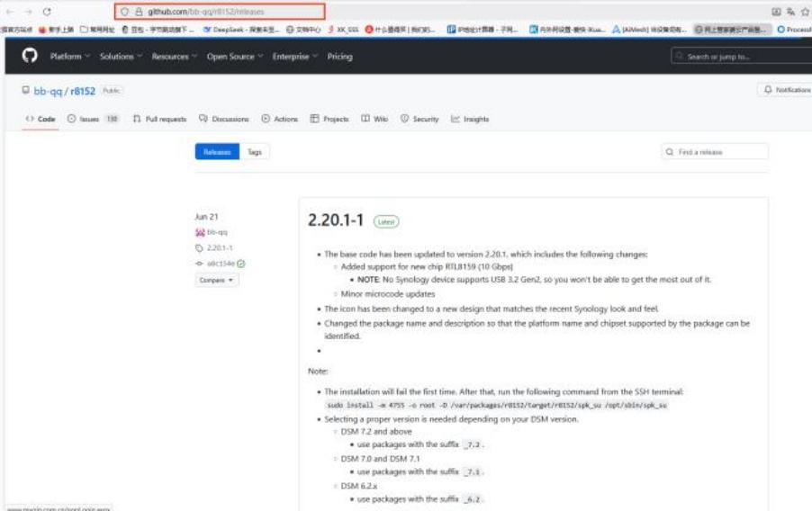Click the repository icon beside bb-qq
The width and height of the screenshot is (812, 511).
click(x=25, y=91)
